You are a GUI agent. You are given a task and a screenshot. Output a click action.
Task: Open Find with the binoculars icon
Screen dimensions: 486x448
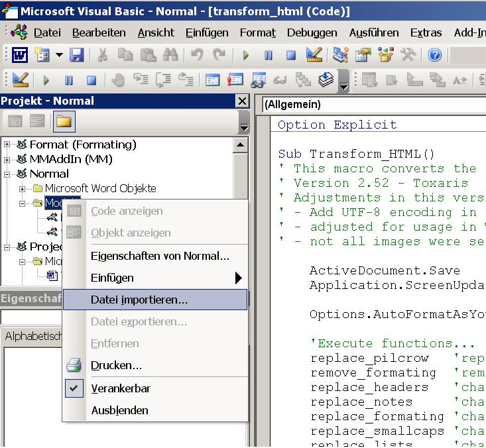(170, 56)
